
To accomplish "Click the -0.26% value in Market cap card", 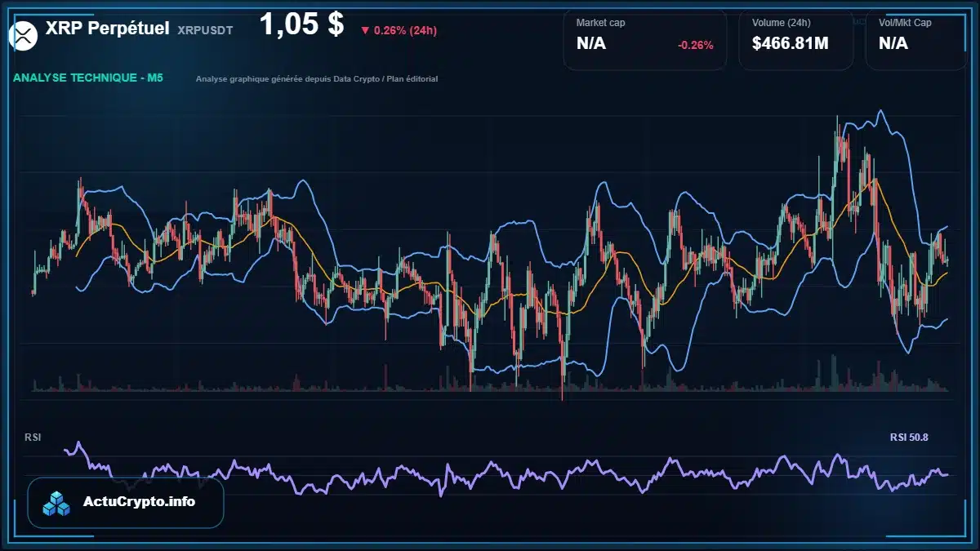I will tap(695, 45).
